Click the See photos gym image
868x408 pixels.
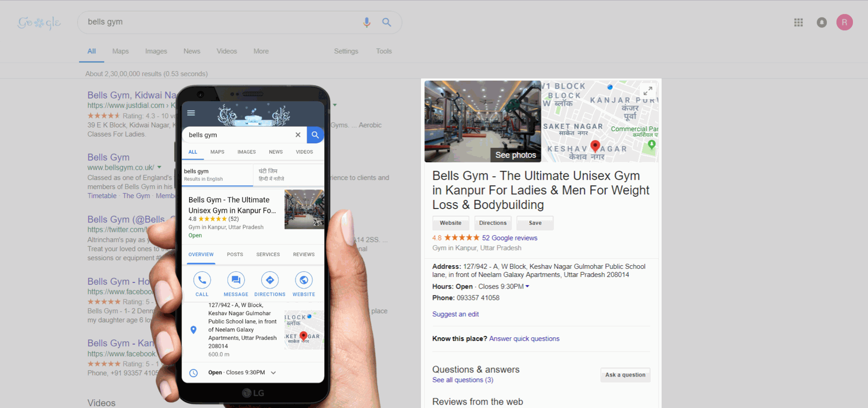coord(483,121)
